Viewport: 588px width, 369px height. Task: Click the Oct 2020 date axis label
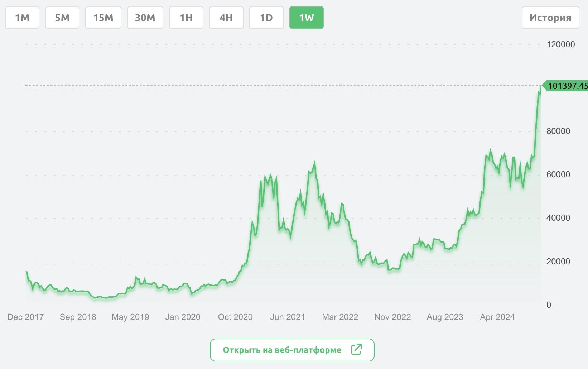[x=235, y=317]
